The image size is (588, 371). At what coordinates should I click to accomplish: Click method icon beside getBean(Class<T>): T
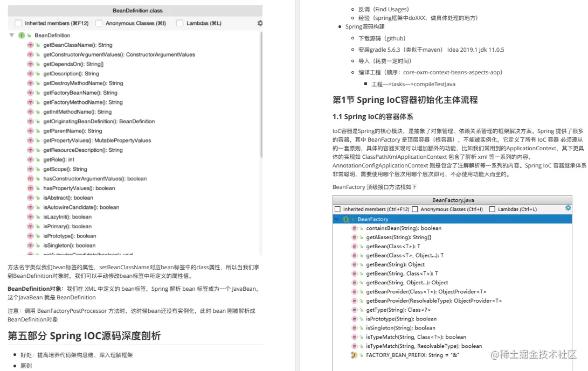point(355,246)
